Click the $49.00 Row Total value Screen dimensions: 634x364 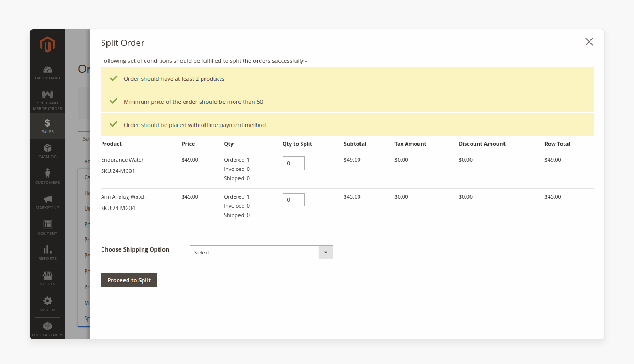pos(553,160)
